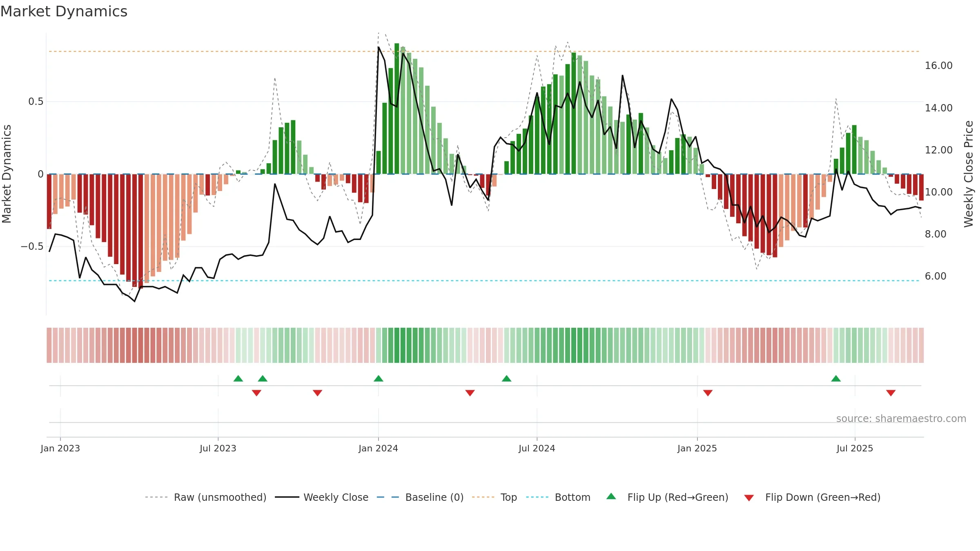Click the −0.5 left axis tick label
980x551 pixels.
[32, 247]
